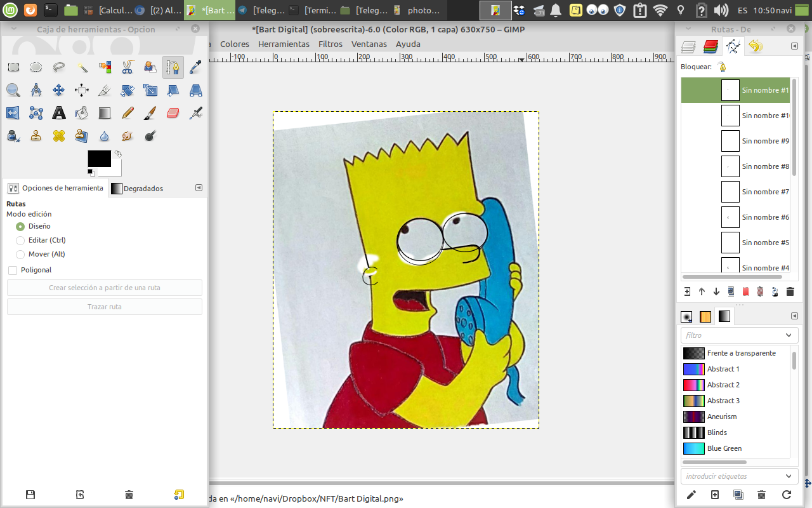
Task: Delete the selected path with trash icon
Action: pyautogui.click(x=790, y=291)
